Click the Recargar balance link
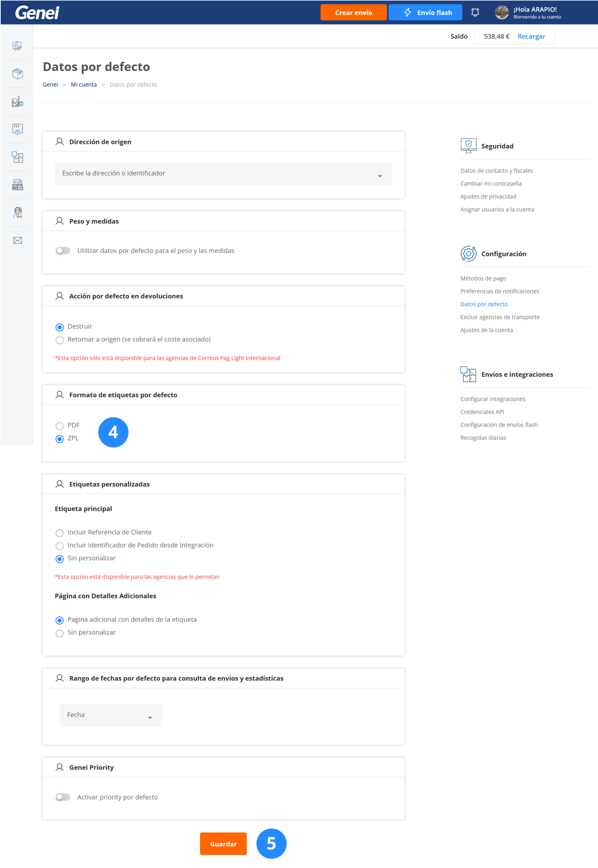Image resolution: width=598 pixels, height=868 pixels. coord(531,36)
